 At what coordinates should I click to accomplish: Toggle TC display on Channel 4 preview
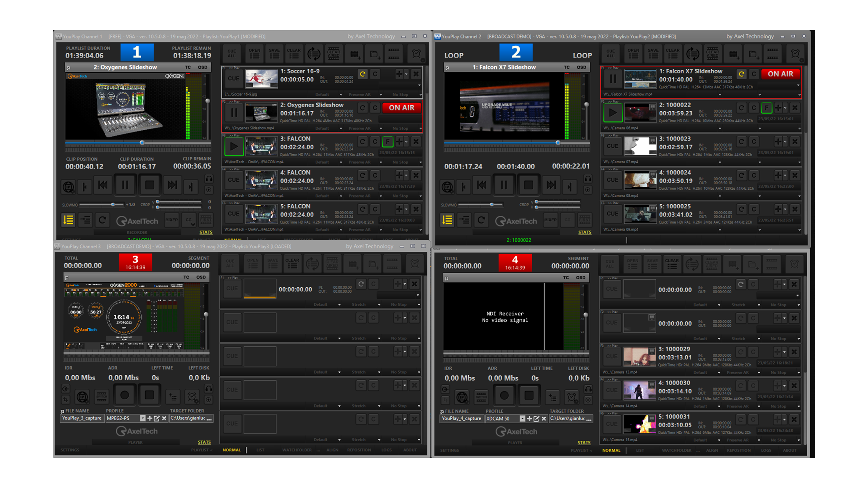(566, 278)
